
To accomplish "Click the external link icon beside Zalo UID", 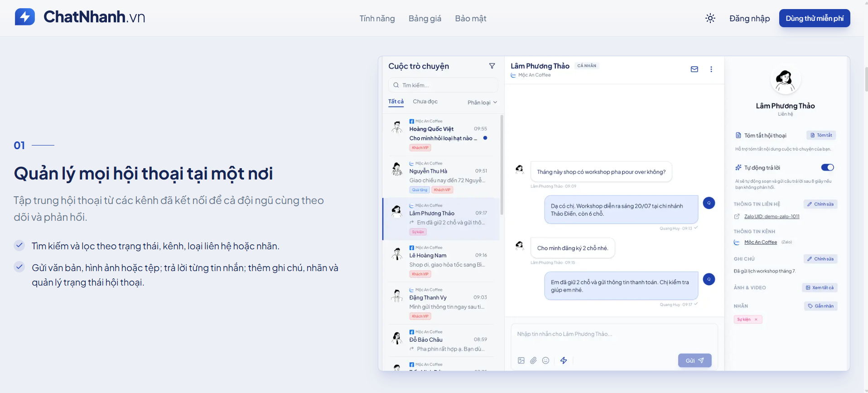I will pyautogui.click(x=737, y=217).
